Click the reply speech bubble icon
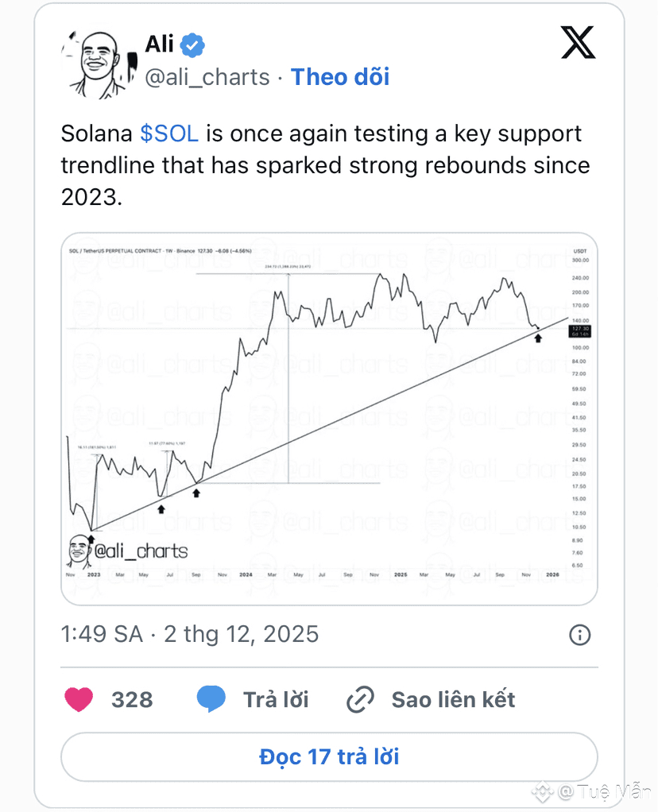The height and width of the screenshot is (812, 658). [211, 698]
